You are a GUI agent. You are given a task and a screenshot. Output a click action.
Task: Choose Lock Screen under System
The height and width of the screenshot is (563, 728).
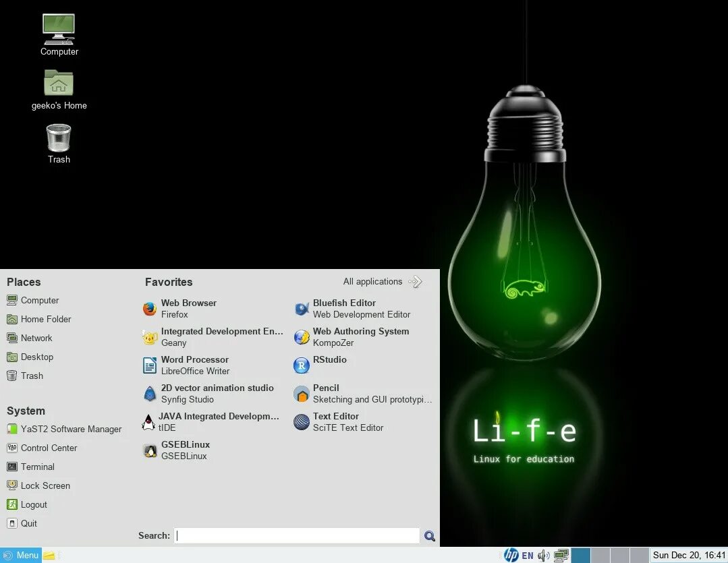38,486
